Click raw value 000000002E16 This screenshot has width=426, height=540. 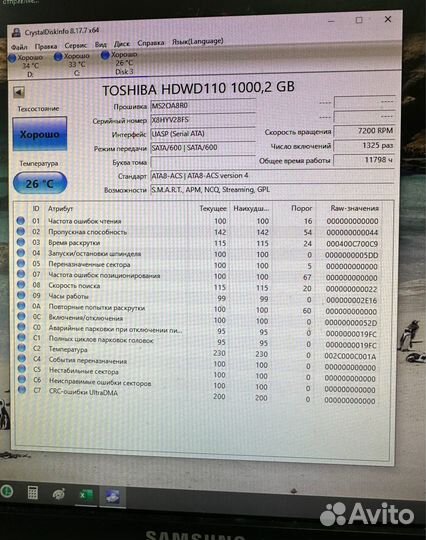pyautogui.click(x=351, y=300)
